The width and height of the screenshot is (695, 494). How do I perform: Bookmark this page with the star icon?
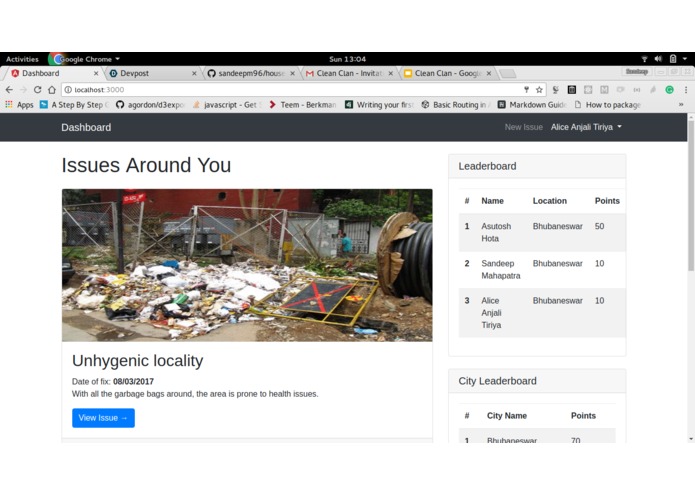coord(539,90)
